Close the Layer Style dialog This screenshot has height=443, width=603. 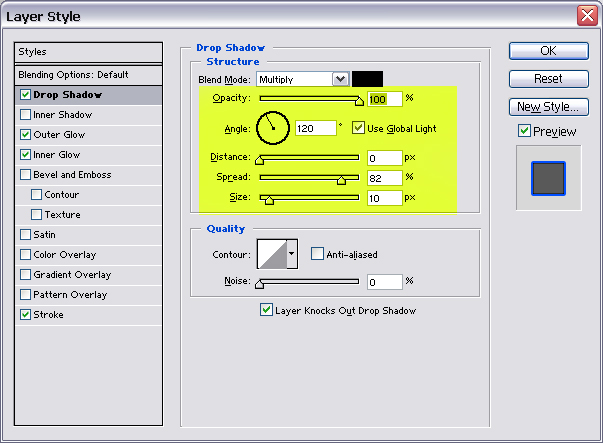587,16
